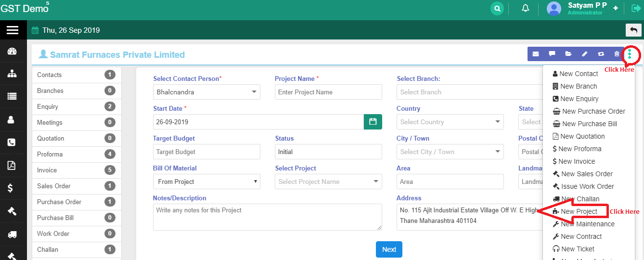Open the Select Branch dropdown
Viewport: 644px width, 260px height.
(x=469, y=92)
